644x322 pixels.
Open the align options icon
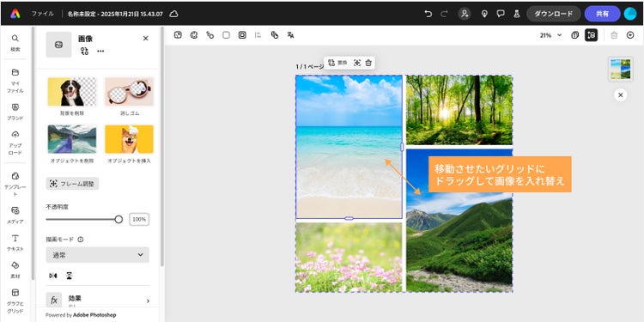(x=258, y=35)
